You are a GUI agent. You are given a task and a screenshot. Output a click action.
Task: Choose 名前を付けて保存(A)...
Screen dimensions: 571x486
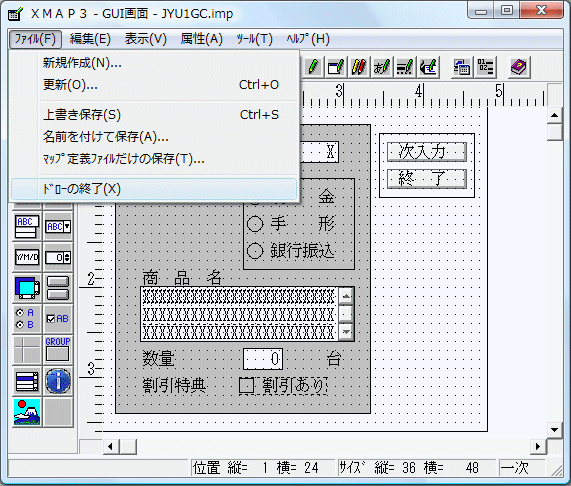pos(154,137)
